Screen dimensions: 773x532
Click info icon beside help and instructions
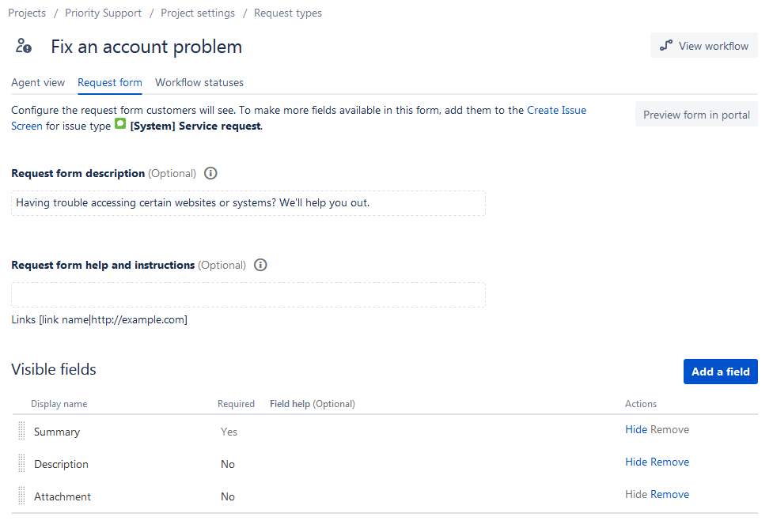[260, 265]
